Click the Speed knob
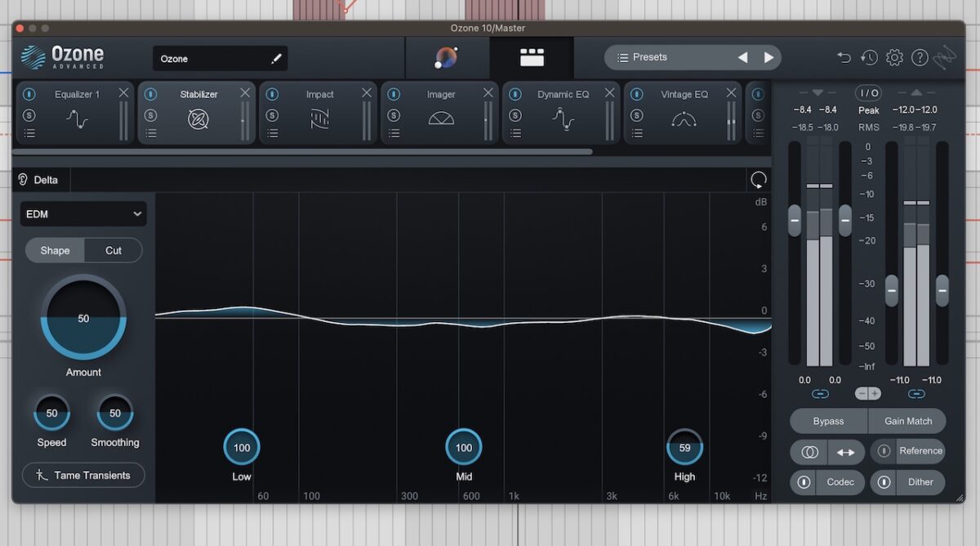 coord(51,413)
